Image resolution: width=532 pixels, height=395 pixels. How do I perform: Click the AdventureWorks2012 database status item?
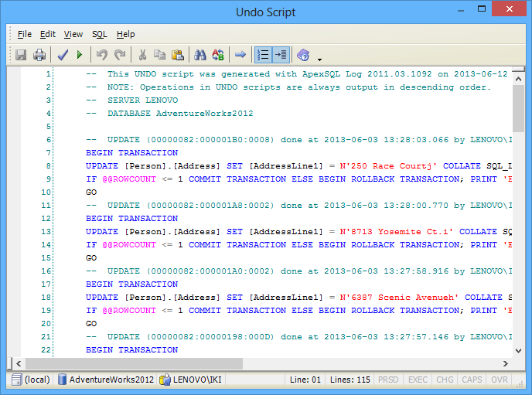coord(105,380)
